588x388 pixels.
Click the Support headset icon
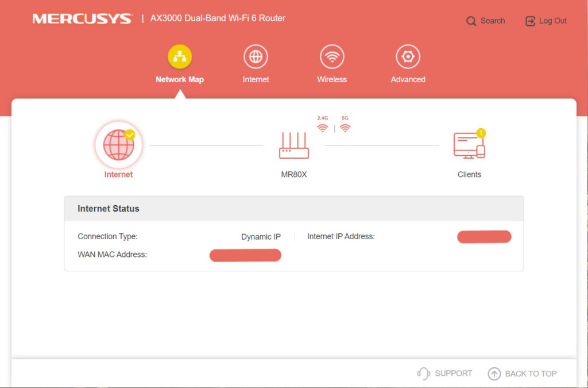423,374
